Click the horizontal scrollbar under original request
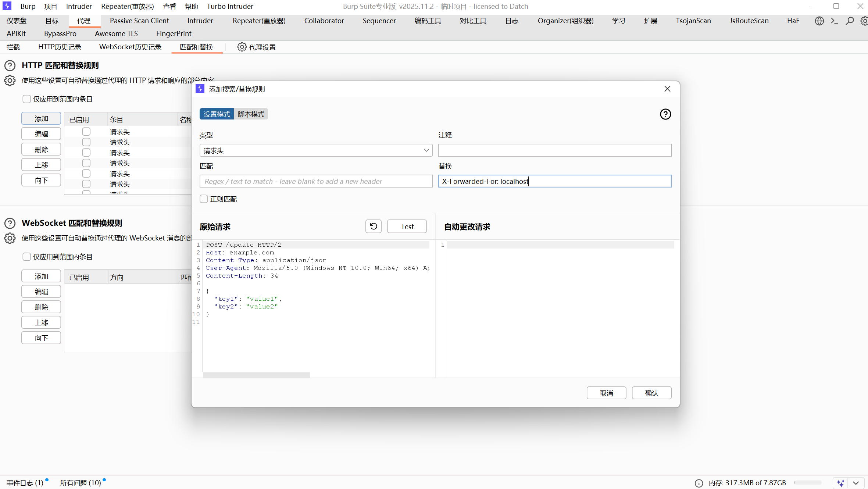 tap(256, 375)
